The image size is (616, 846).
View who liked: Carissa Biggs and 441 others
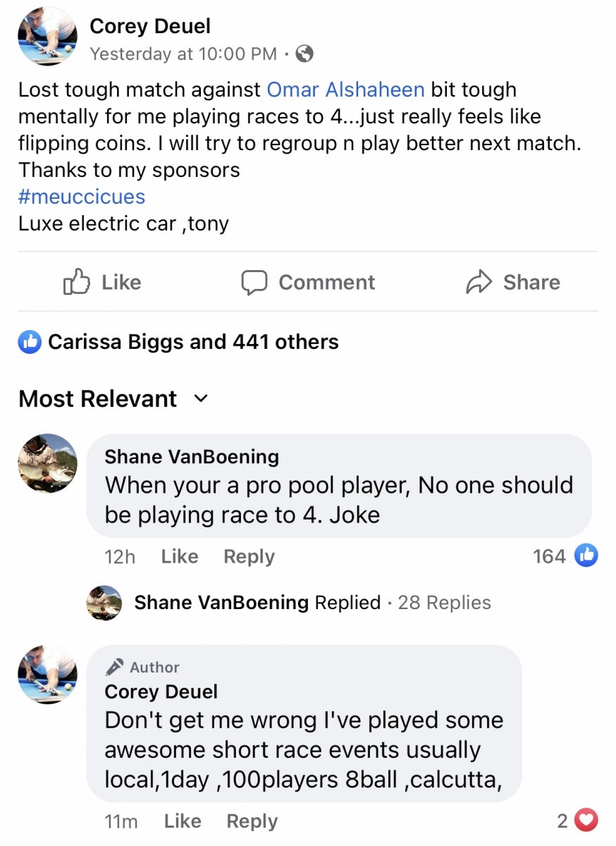pos(193,343)
